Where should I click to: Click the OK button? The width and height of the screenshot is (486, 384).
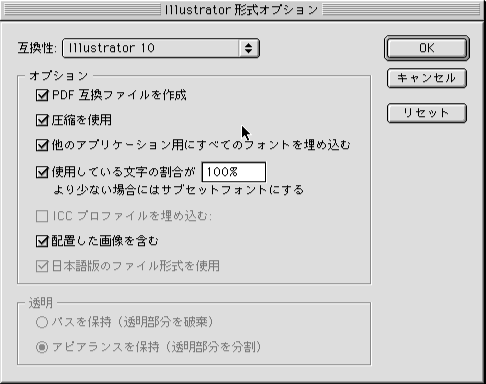tap(427, 48)
